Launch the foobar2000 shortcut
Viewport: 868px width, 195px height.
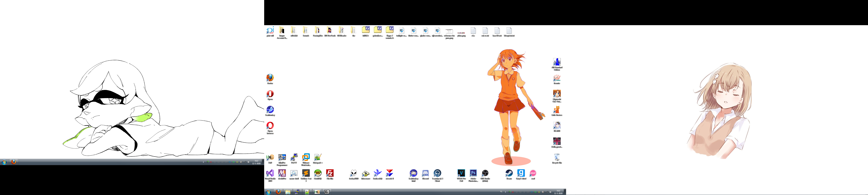pyautogui.click(x=353, y=174)
